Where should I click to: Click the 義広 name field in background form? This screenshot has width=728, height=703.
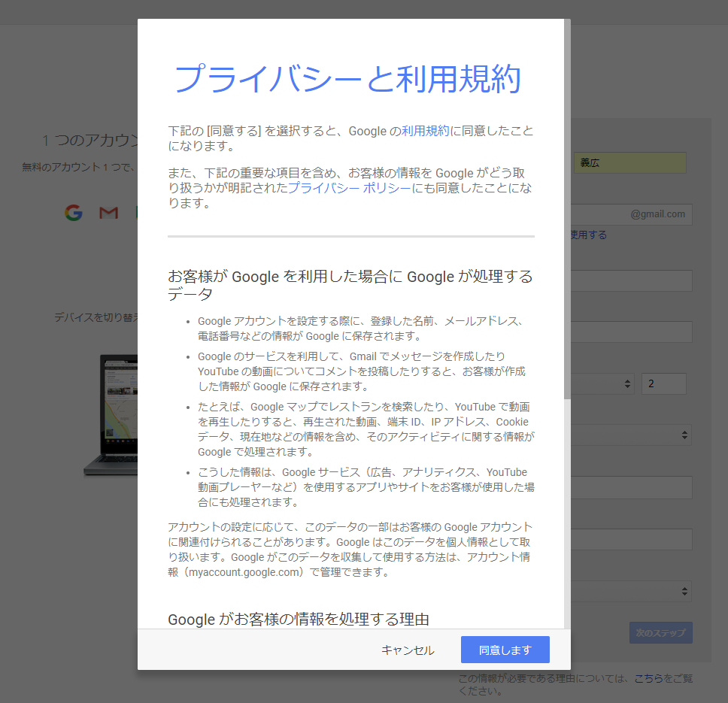coord(630,163)
